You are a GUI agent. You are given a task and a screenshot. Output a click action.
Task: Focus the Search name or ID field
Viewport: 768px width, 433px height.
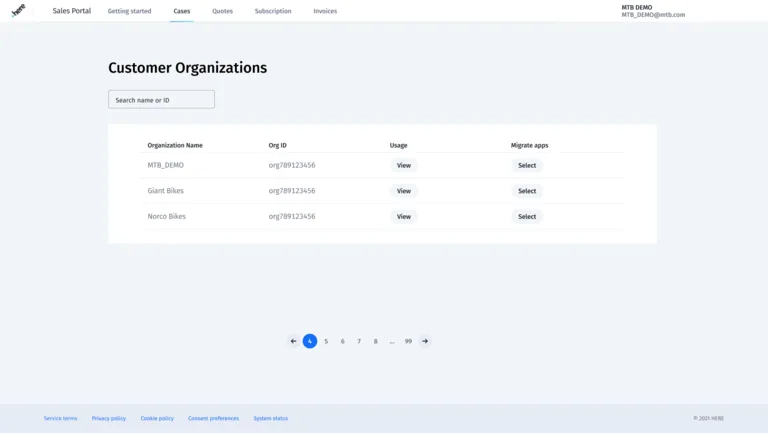161,99
